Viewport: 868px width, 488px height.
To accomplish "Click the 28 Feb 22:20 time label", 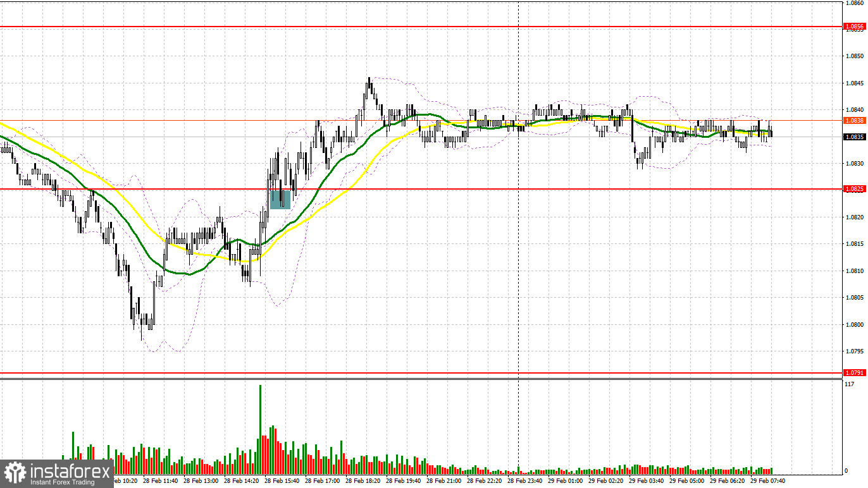I will (x=485, y=480).
